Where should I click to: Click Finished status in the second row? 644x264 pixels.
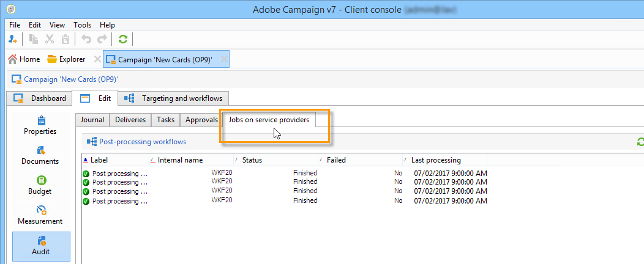pyautogui.click(x=305, y=182)
